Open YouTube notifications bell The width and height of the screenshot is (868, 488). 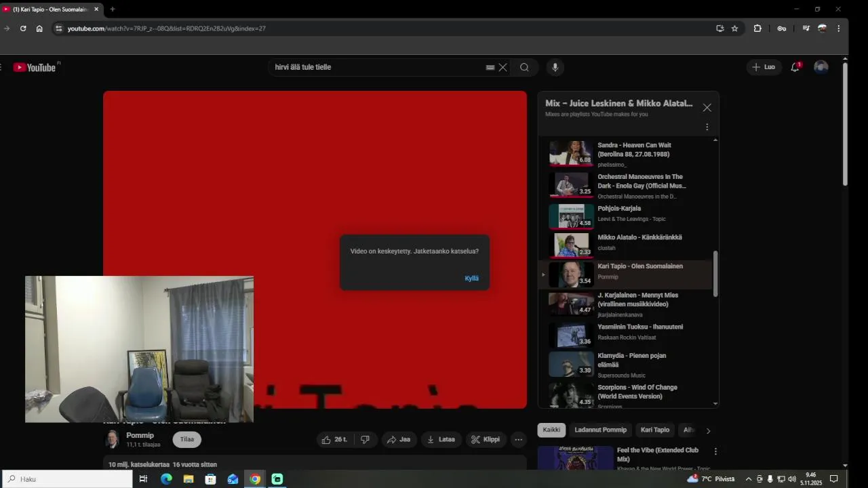click(x=795, y=67)
